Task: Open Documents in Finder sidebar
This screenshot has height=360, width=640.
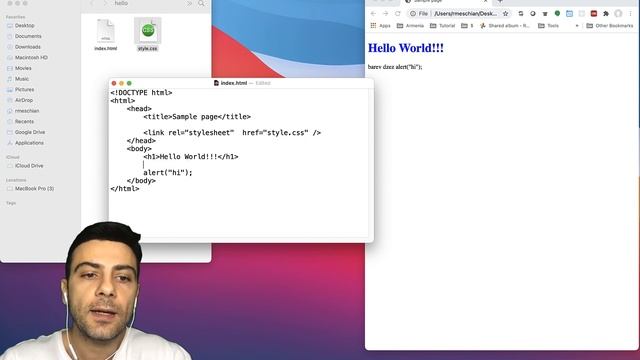Action: point(28,36)
